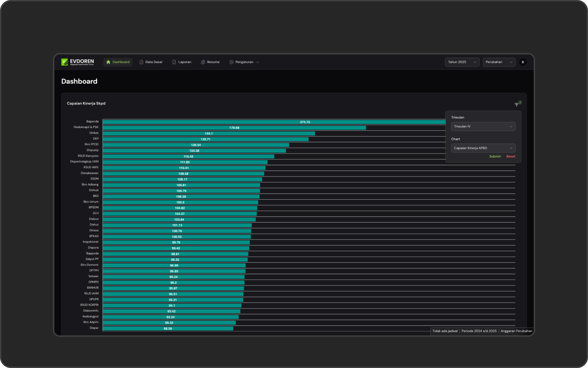Open the user avatar R menu

click(523, 62)
